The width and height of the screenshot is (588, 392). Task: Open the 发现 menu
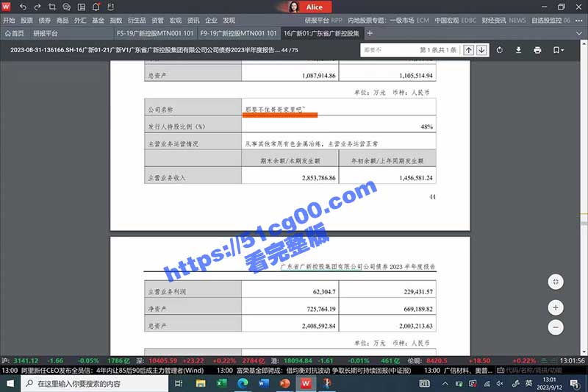pyautogui.click(x=229, y=21)
